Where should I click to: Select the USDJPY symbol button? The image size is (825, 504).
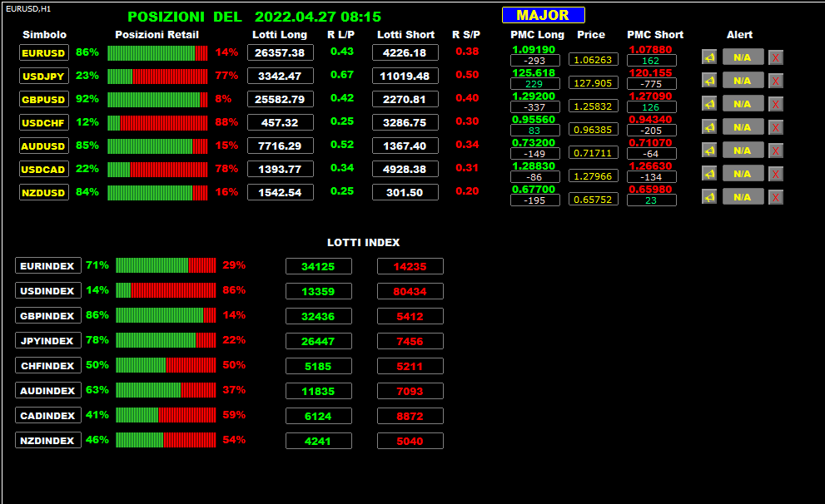click(x=43, y=77)
